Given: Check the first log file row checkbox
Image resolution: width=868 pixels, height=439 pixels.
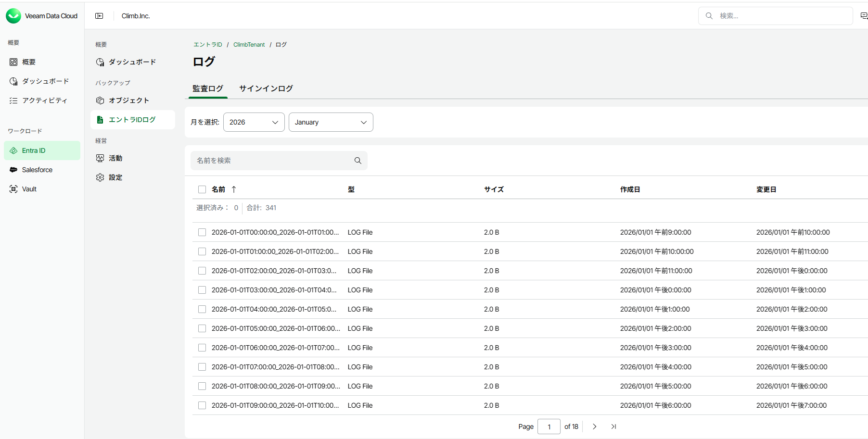Looking at the screenshot, I should [202, 232].
